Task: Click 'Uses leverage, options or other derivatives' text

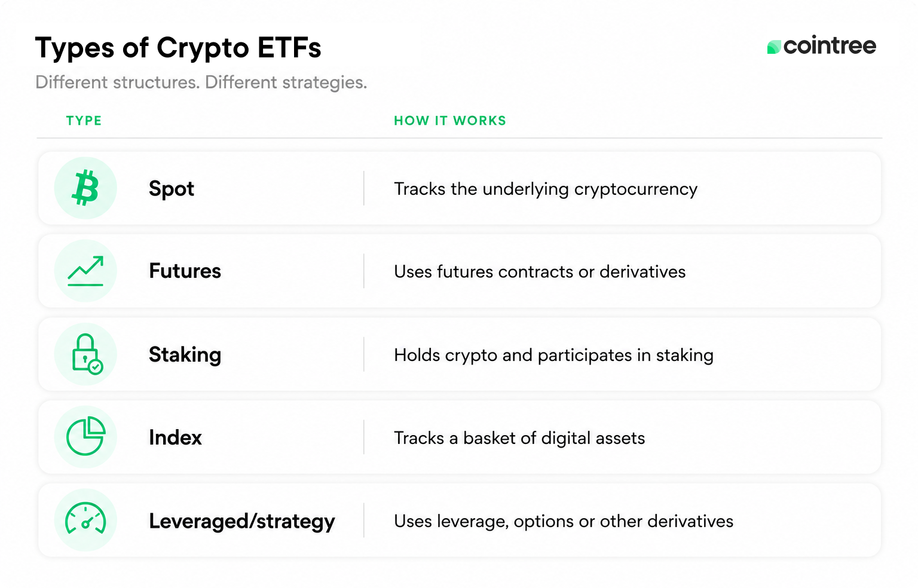Action: (564, 522)
